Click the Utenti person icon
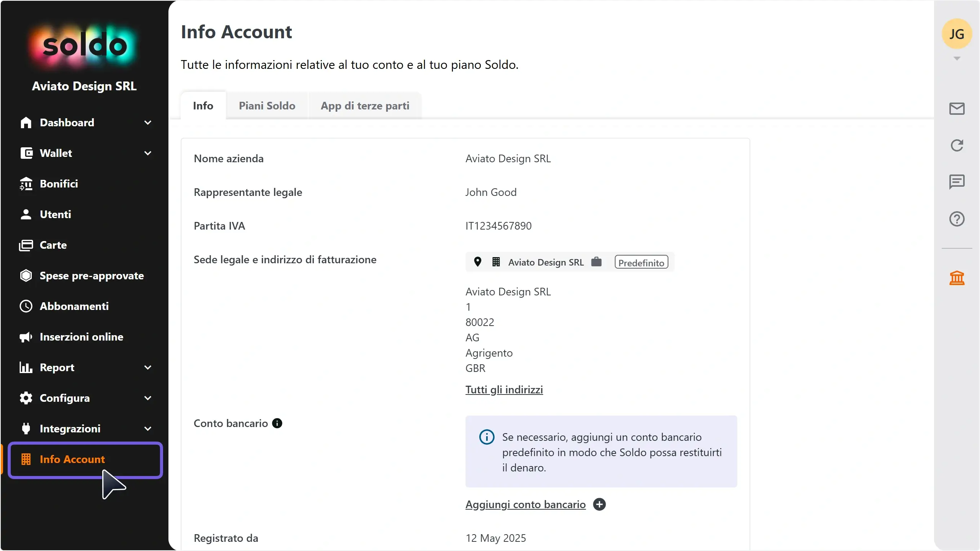The height and width of the screenshot is (551, 980). (26, 214)
